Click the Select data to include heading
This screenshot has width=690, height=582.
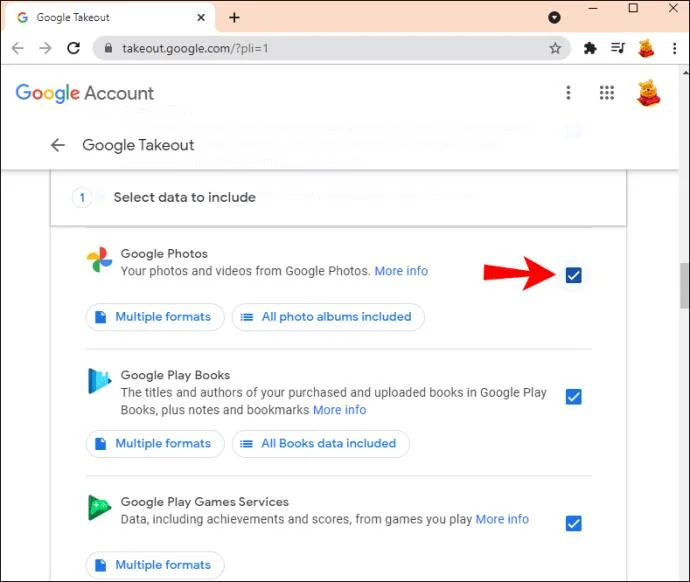(x=184, y=197)
